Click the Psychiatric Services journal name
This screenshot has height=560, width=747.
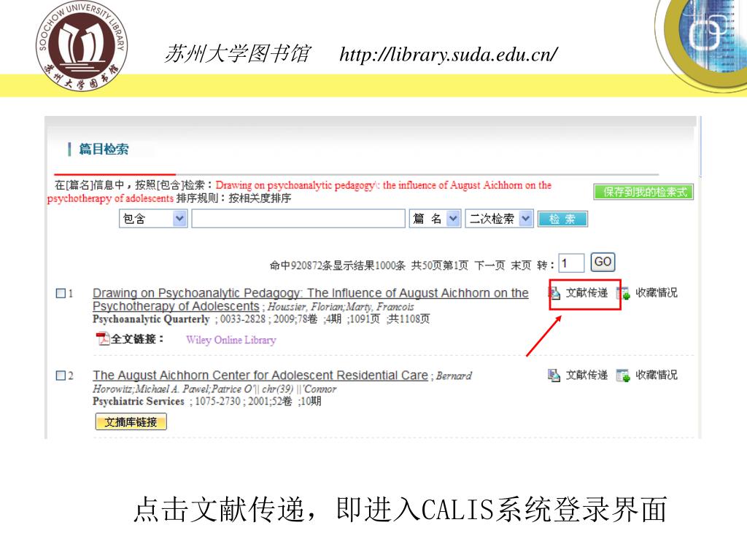point(138,402)
